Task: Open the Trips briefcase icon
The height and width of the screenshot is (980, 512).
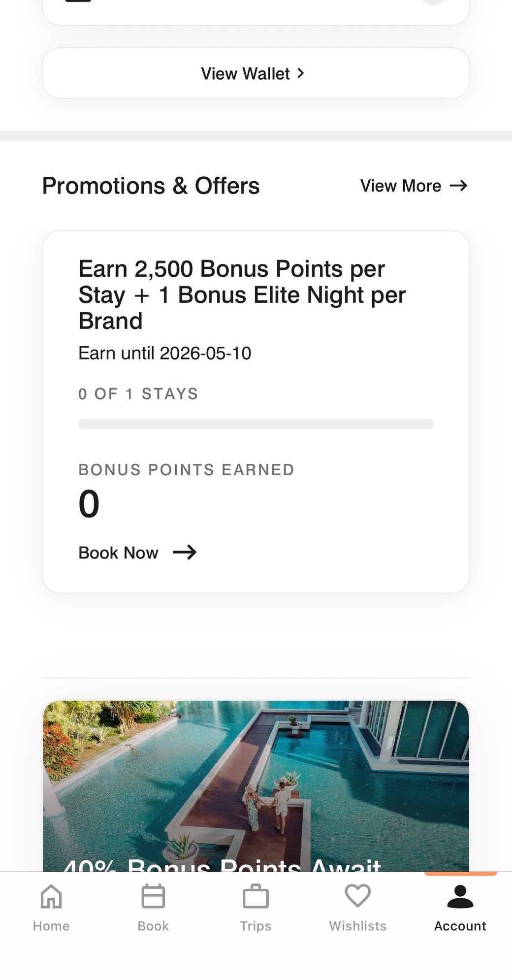Action: pyautogui.click(x=256, y=896)
